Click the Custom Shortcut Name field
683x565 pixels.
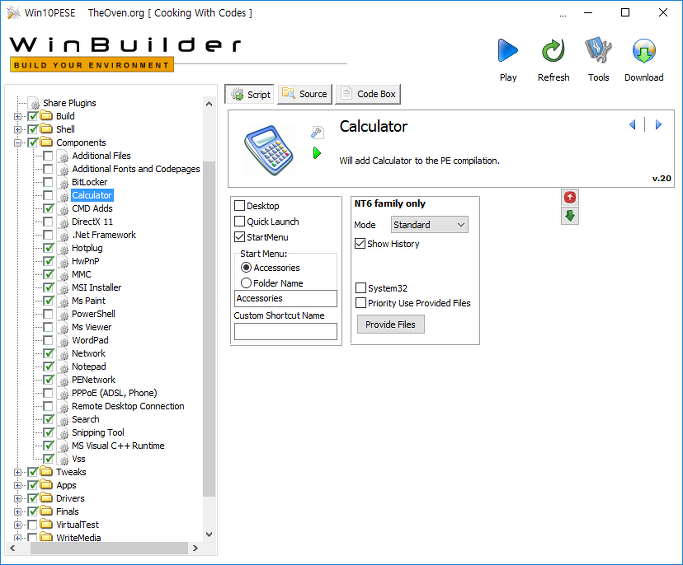[x=286, y=332]
